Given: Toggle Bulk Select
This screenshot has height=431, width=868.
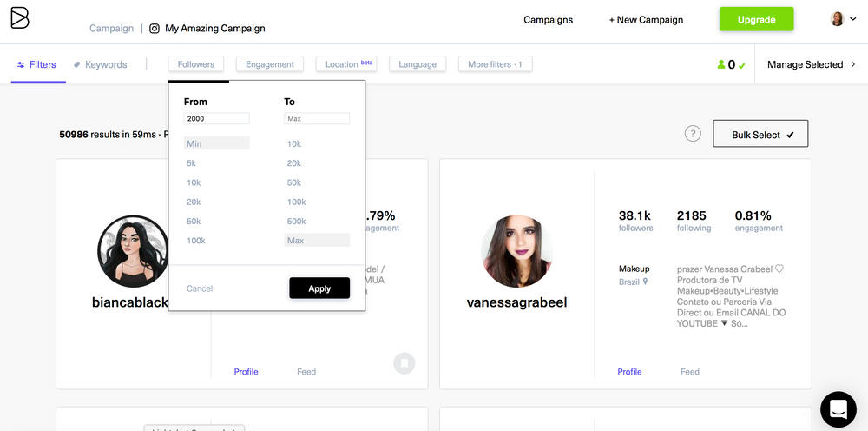Looking at the screenshot, I should pos(760,134).
